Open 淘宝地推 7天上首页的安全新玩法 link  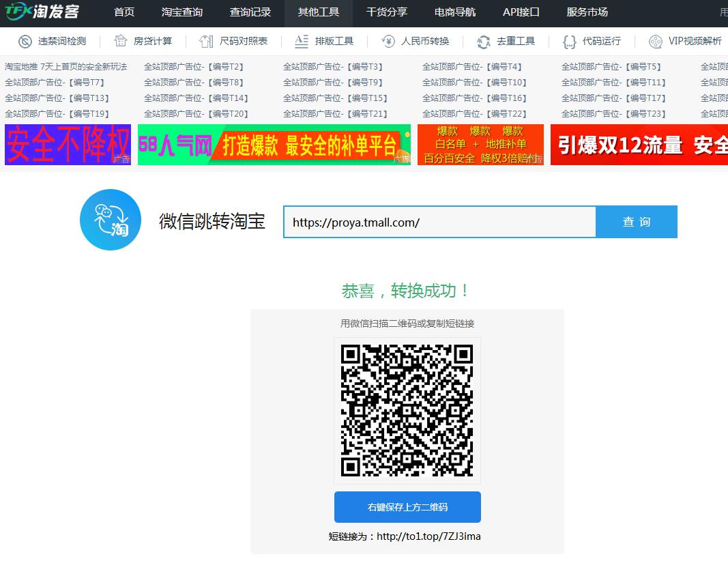[x=65, y=67]
